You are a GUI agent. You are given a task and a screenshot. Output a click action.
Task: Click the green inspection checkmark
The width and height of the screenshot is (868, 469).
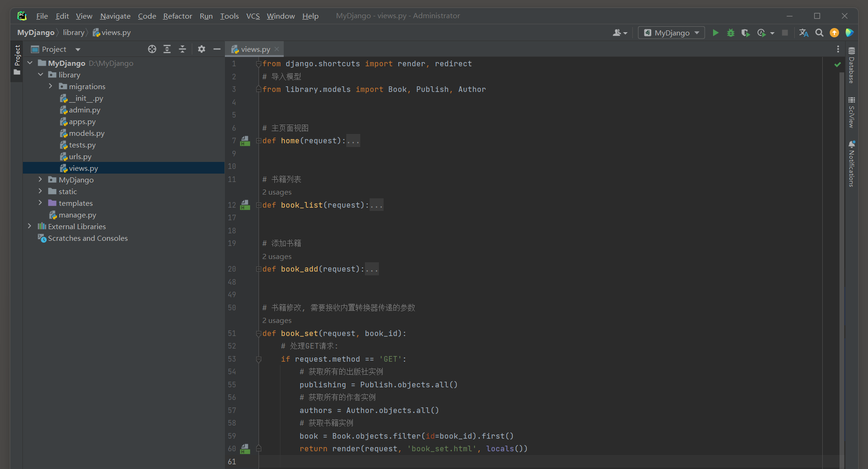[838, 64]
